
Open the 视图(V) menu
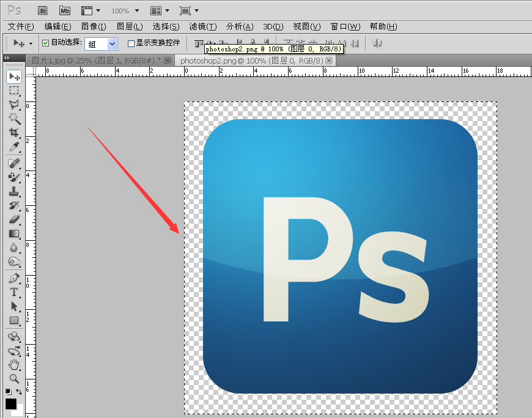(x=307, y=26)
